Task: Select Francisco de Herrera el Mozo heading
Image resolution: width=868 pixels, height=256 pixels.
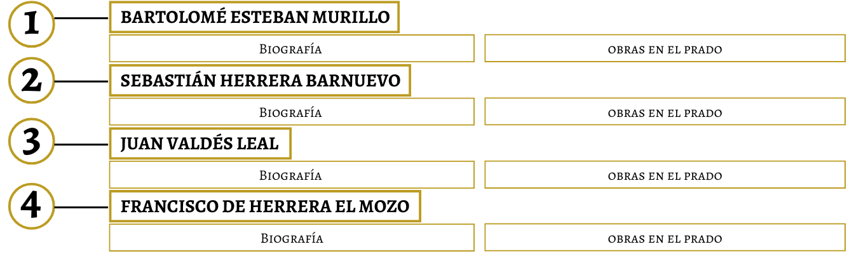Action: [x=265, y=206]
